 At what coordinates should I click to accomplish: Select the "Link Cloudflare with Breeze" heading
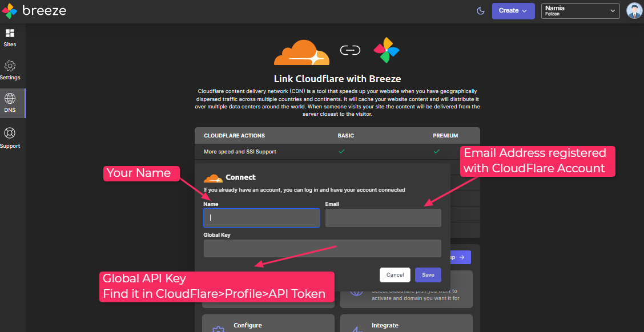pyautogui.click(x=337, y=79)
